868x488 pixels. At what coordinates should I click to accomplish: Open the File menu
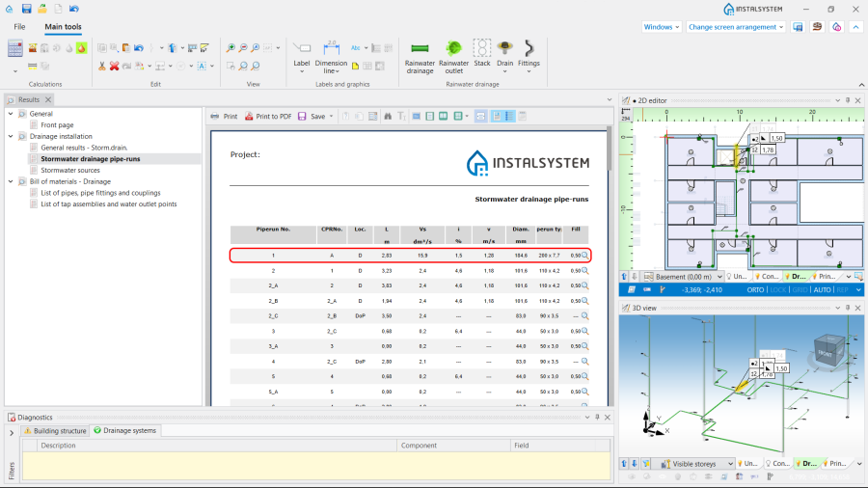point(19,27)
